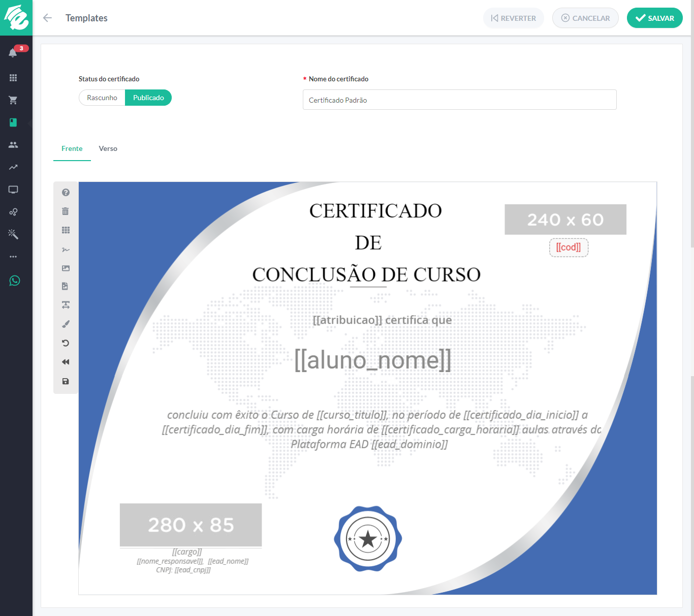This screenshot has width=694, height=616.
Task: Click the Save disk icon in the editor toolbar
Action: click(65, 381)
